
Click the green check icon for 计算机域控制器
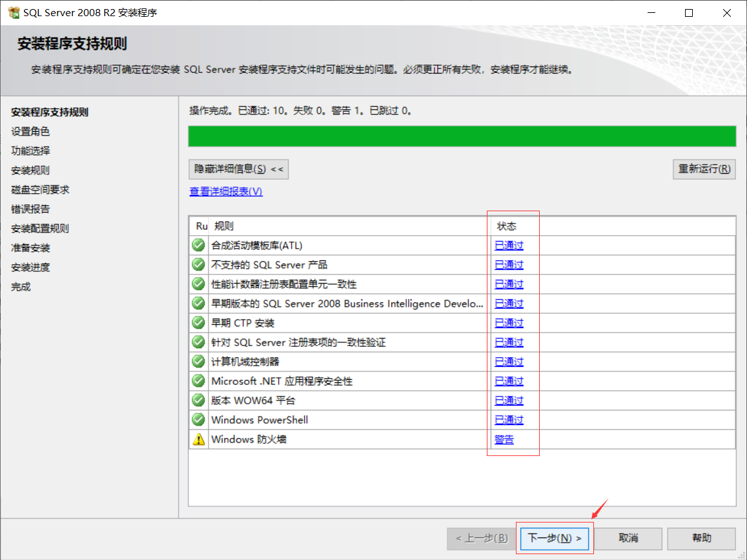coord(198,361)
